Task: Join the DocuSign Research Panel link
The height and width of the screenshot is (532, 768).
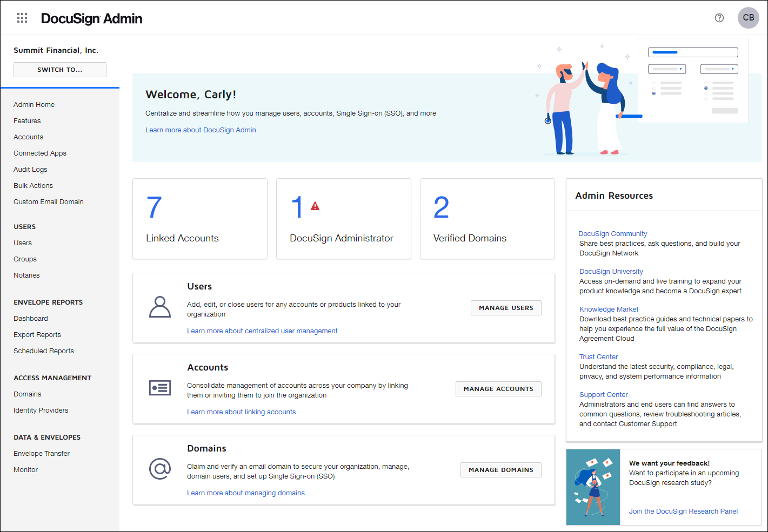Action: [x=683, y=511]
